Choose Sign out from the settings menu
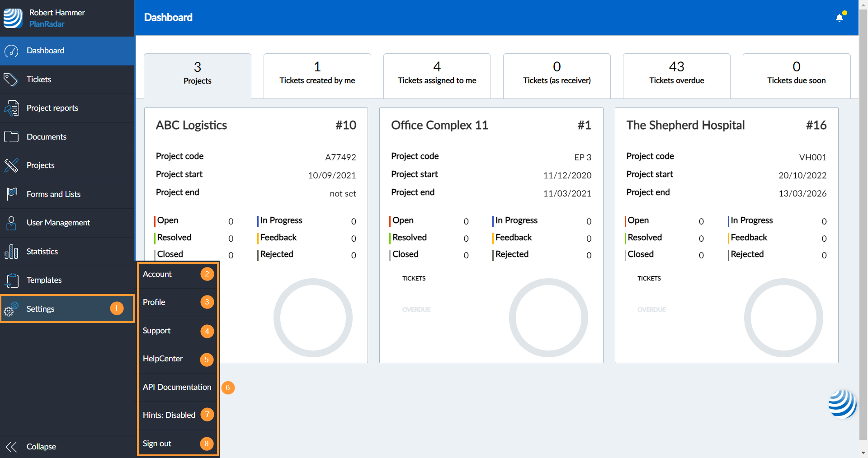 [157, 444]
